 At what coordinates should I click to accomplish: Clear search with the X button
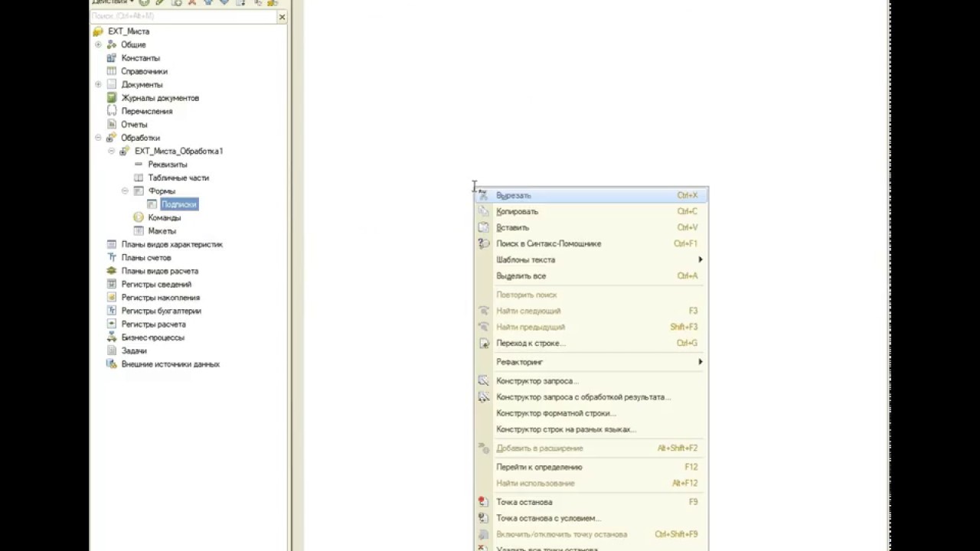tap(282, 16)
